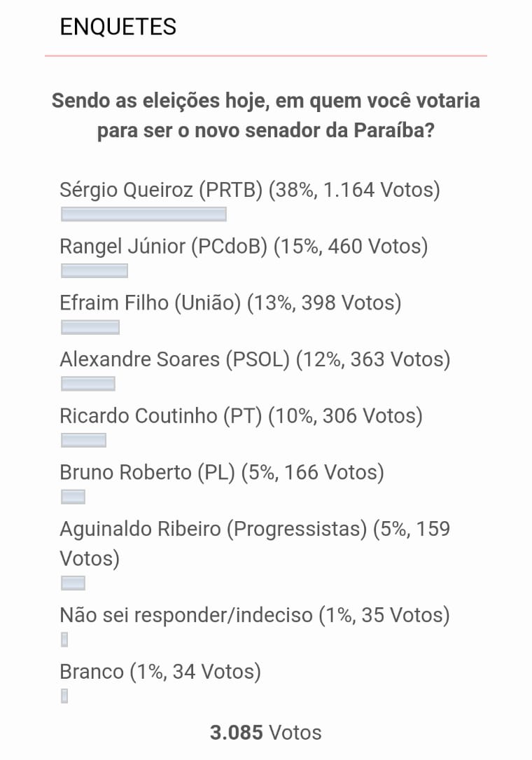Click the Aguinaldo Ribeiro 5% result bar
Image resolution: width=532 pixels, height=760 pixels.
(73, 583)
